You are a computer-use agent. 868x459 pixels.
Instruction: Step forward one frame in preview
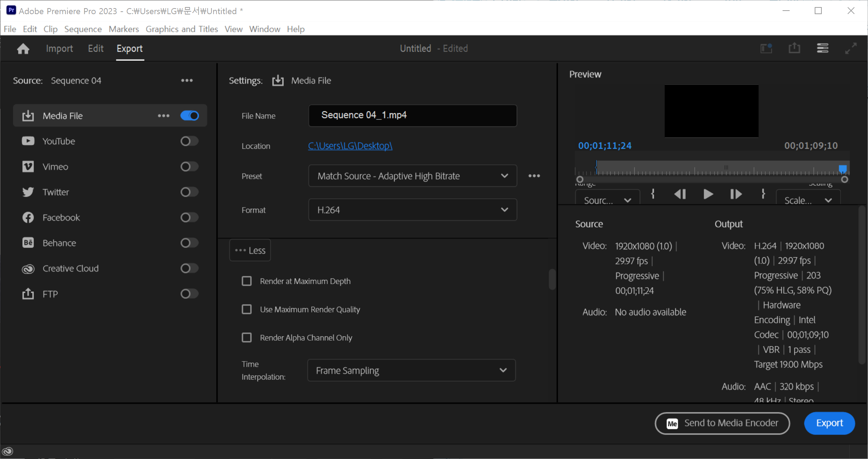point(736,194)
